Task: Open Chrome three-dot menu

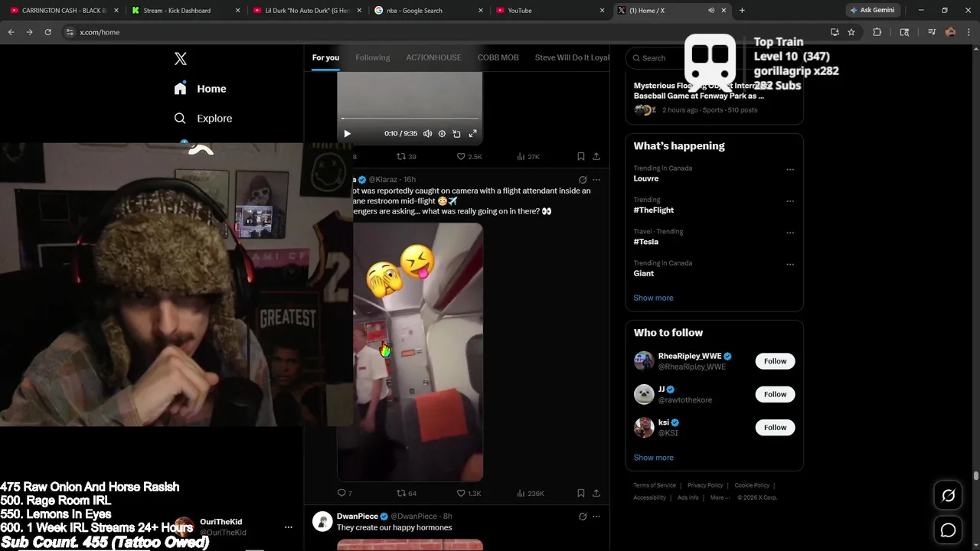Action: coord(969,32)
